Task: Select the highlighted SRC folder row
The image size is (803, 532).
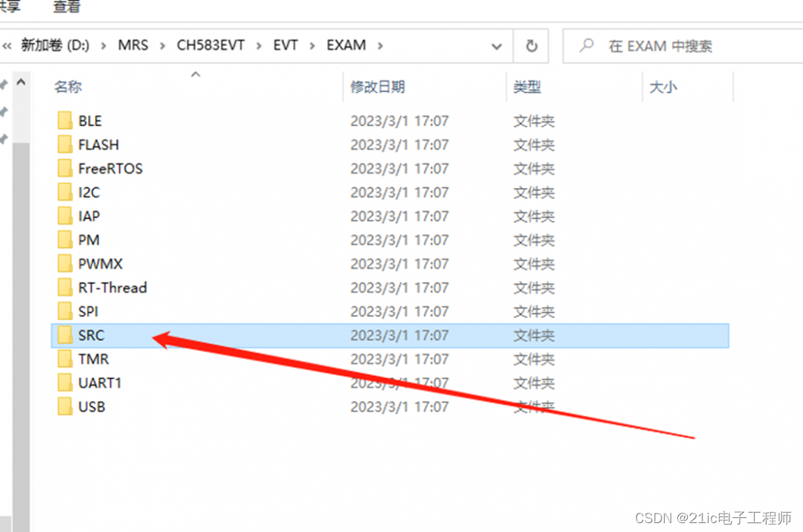Action: [297, 335]
